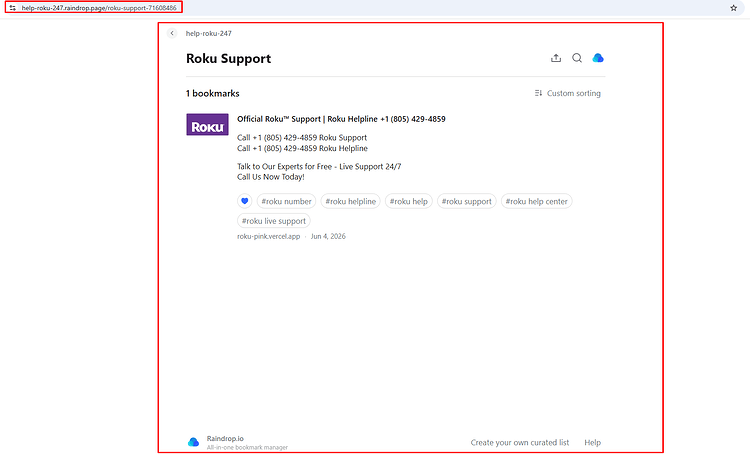The image size is (750, 455).
Task: Click Create your own curated list
Action: pyautogui.click(x=519, y=443)
